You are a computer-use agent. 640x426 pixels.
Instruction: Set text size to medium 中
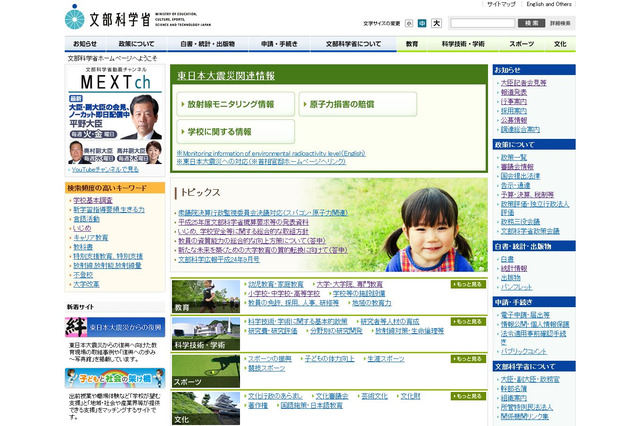coord(422,24)
